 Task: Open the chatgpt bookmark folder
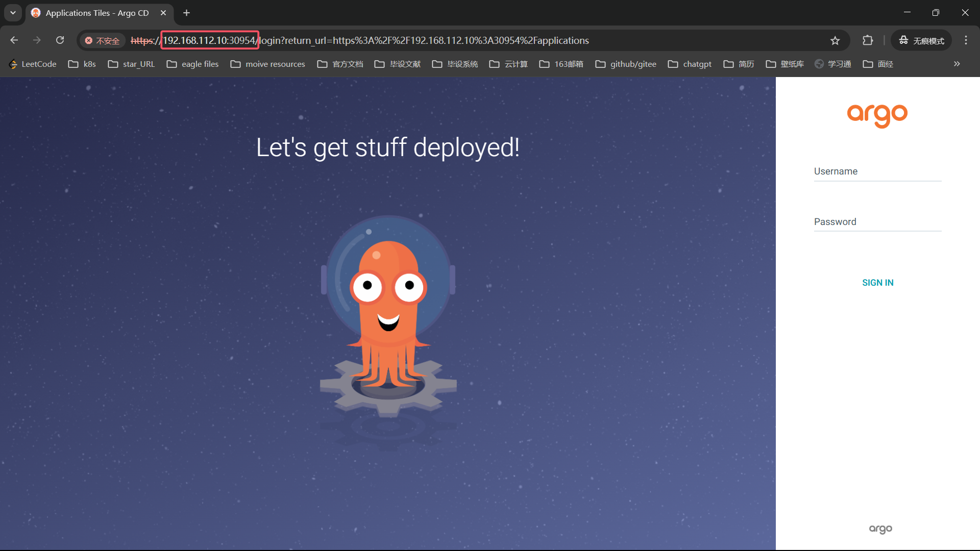(690, 64)
